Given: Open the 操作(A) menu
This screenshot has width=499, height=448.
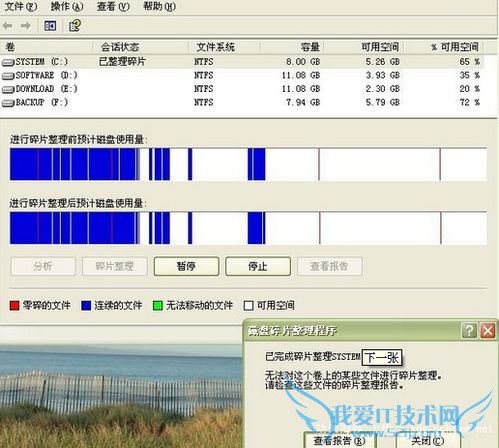Looking at the screenshot, I should 67,6.
